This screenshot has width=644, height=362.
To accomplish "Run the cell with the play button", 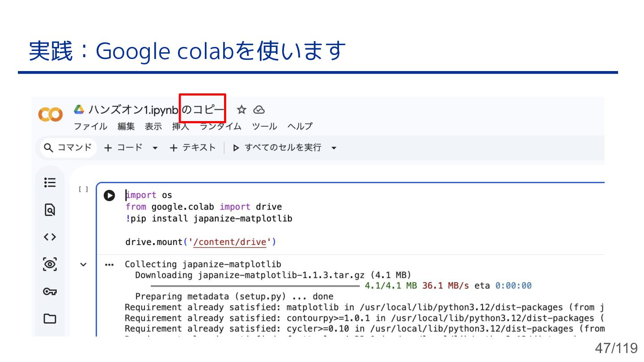I will tap(109, 195).
